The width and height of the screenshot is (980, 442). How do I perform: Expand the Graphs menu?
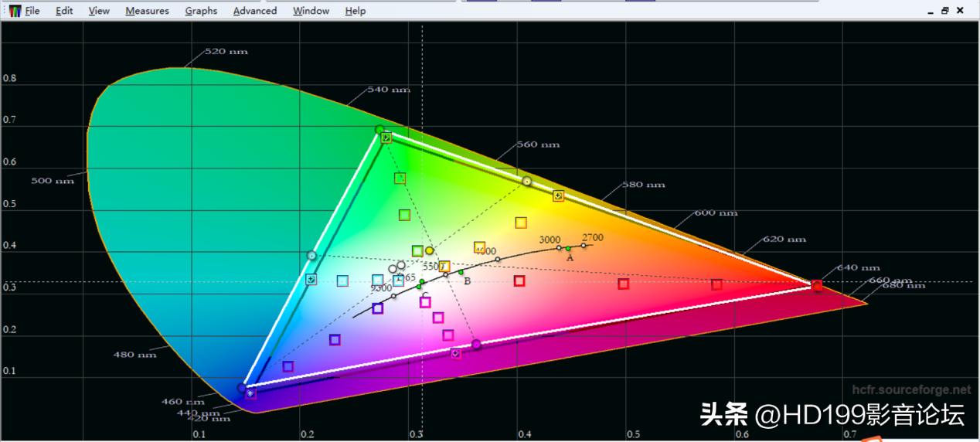[201, 11]
